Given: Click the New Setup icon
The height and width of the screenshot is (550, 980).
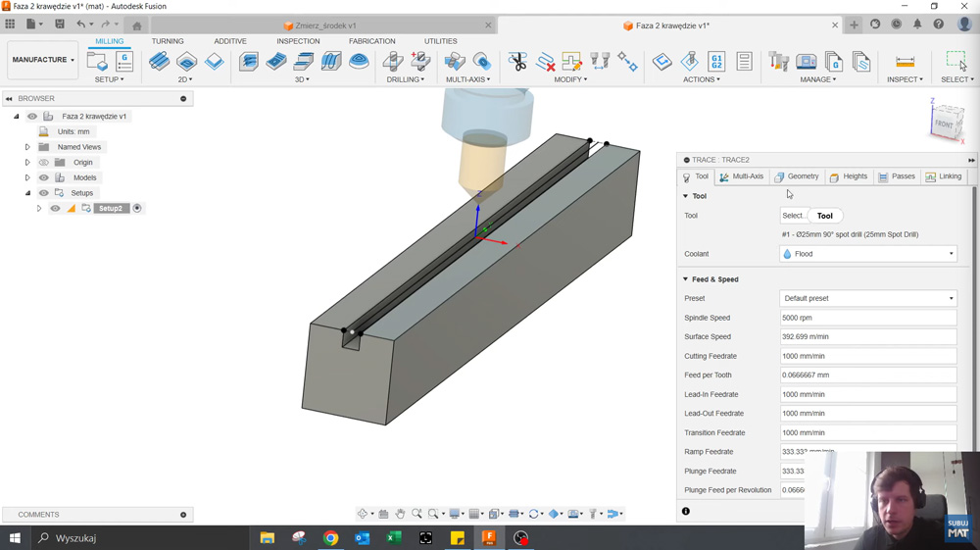Looking at the screenshot, I should pyautogui.click(x=97, y=62).
